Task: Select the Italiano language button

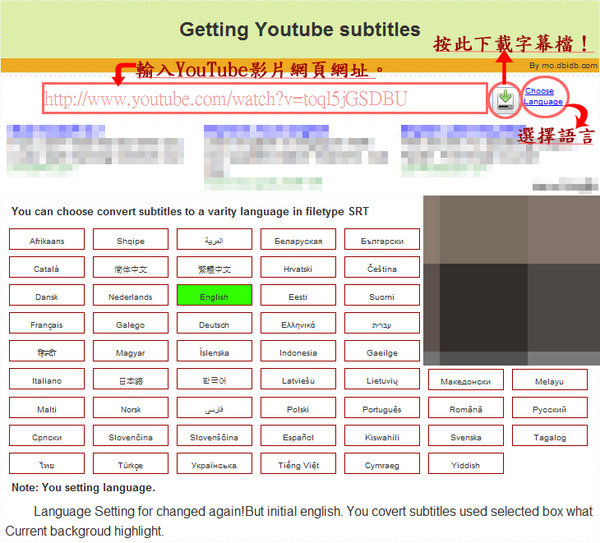Action: pyautogui.click(x=47, y=379)
